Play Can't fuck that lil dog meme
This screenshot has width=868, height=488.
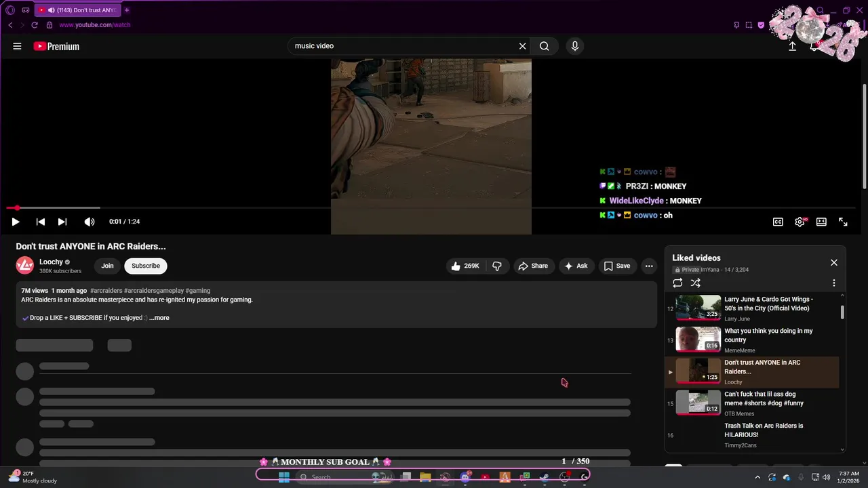click(x=752, y=403)
